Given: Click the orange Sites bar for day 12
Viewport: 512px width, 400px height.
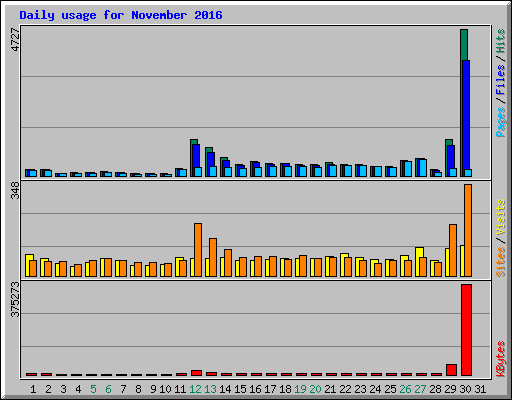Looking at the screenshot, I should [198, 250].
